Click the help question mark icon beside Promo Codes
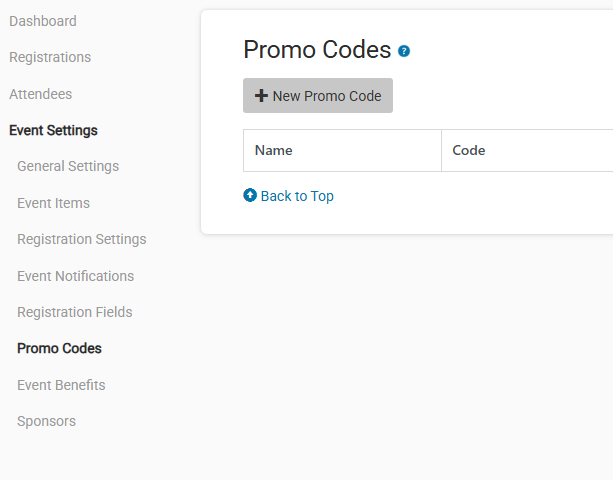The width and height of the screenshot is (613, 480). [x=404, y=51]
